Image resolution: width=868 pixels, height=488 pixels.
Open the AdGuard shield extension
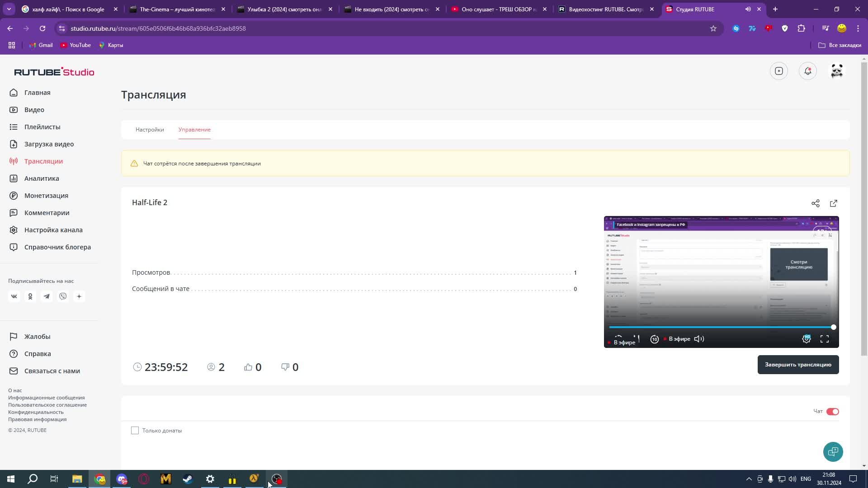[x=785, y=28]
